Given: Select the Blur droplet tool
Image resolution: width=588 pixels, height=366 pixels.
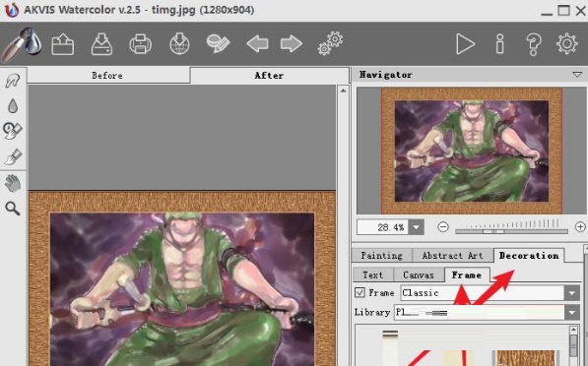Looking at the screenshot, I should click(x=13, y=105).
